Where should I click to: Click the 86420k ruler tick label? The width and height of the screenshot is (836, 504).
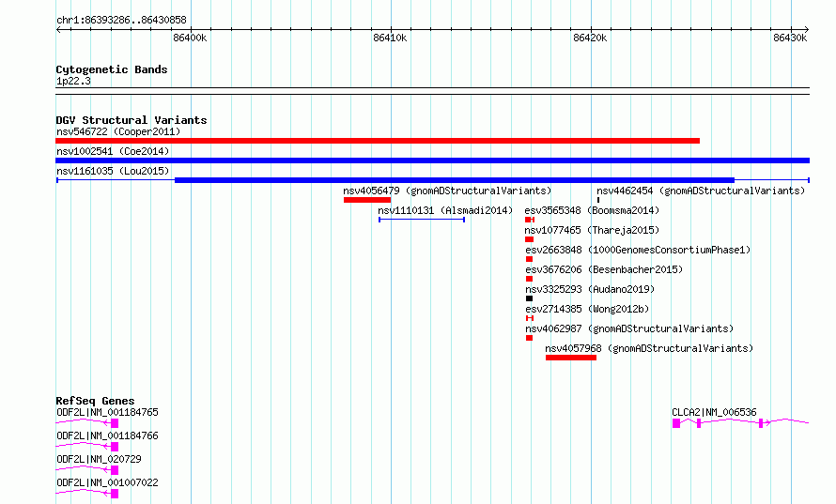[x=590, y=38]
